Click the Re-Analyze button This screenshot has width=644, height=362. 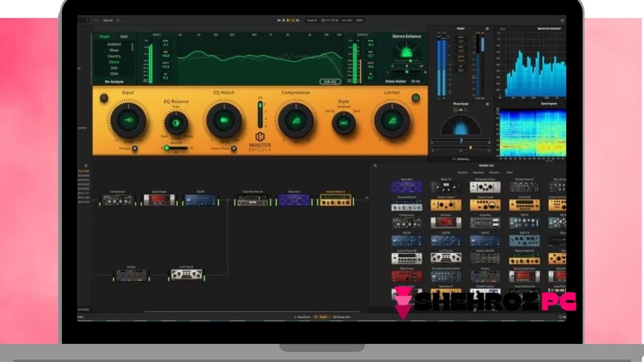pyautogui.click(x=114, y=81)
